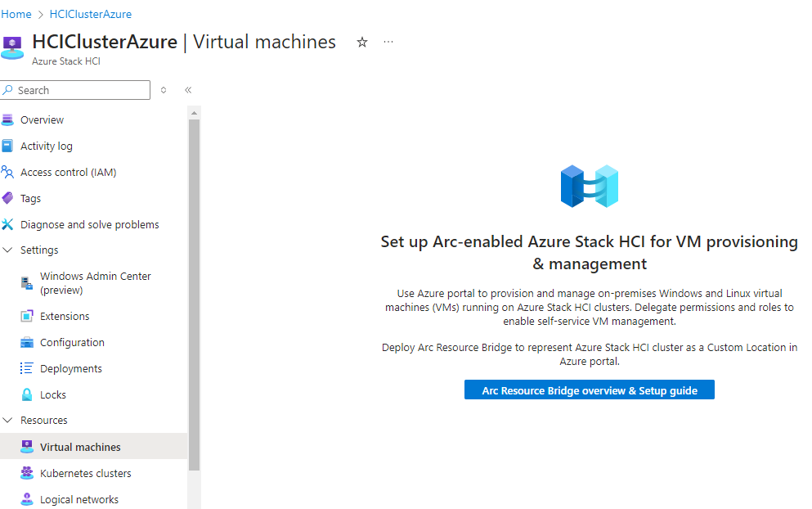Open the Logical networks blade
Viewport: 812px width, 509px height.
79,499
